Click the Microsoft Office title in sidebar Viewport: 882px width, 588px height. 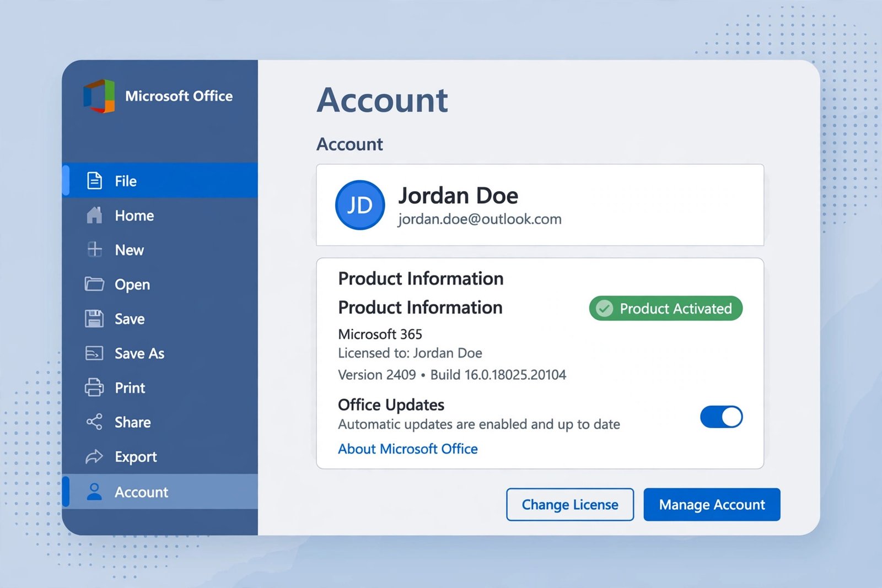tap(179, 96)
